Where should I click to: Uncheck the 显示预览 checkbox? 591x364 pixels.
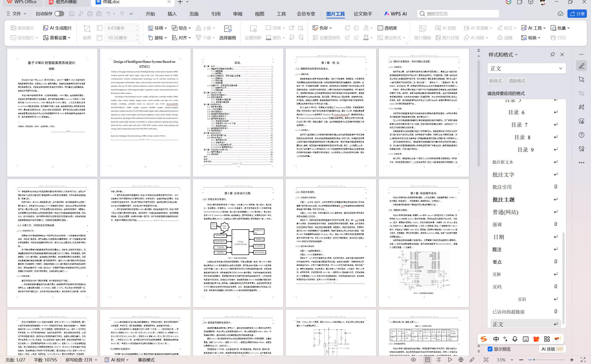click(x=490, y=349)
